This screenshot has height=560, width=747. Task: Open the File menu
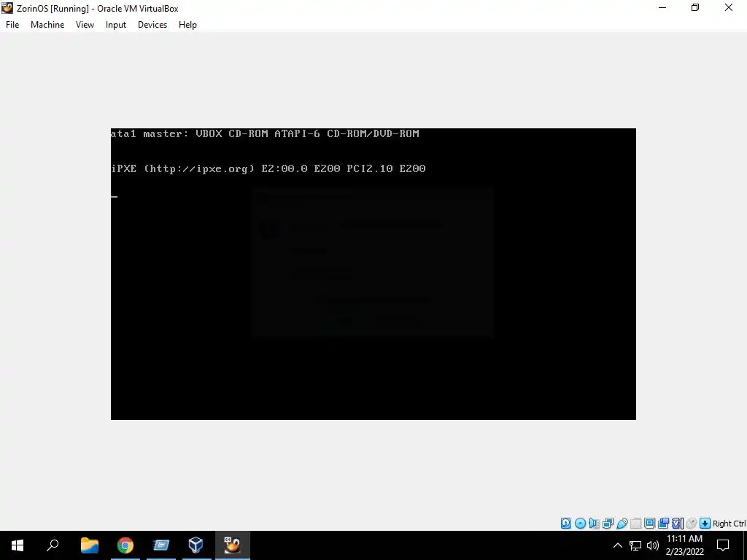point(12,25)
